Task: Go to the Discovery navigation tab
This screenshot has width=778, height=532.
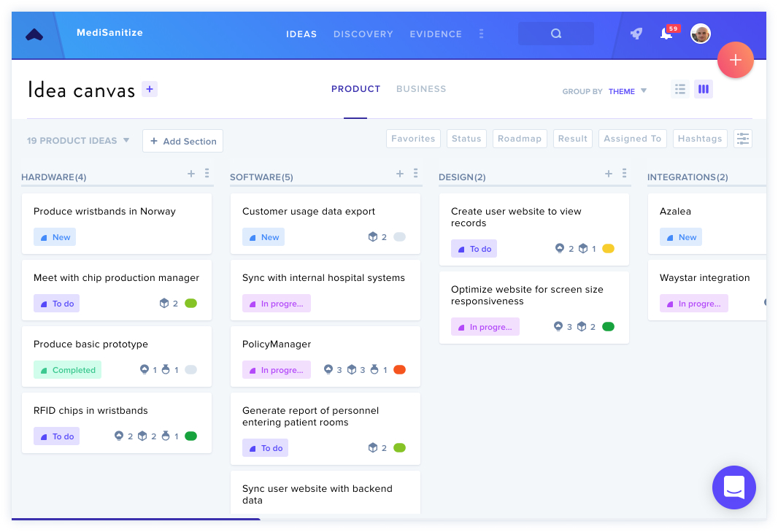Action: (x=363, y=34)
